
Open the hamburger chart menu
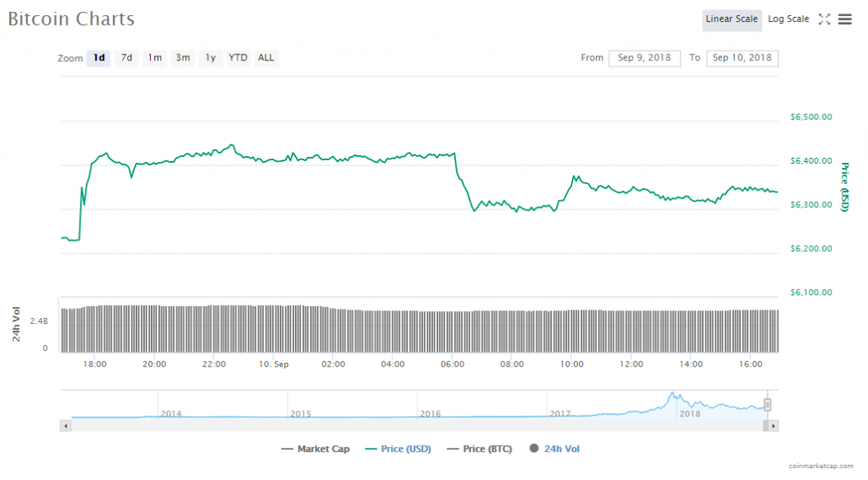tap(844, 20)
